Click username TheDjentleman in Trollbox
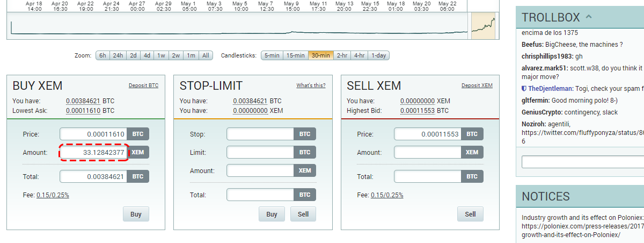The height and width of the screenshot is (243, 644). click(x=550, y=88)
